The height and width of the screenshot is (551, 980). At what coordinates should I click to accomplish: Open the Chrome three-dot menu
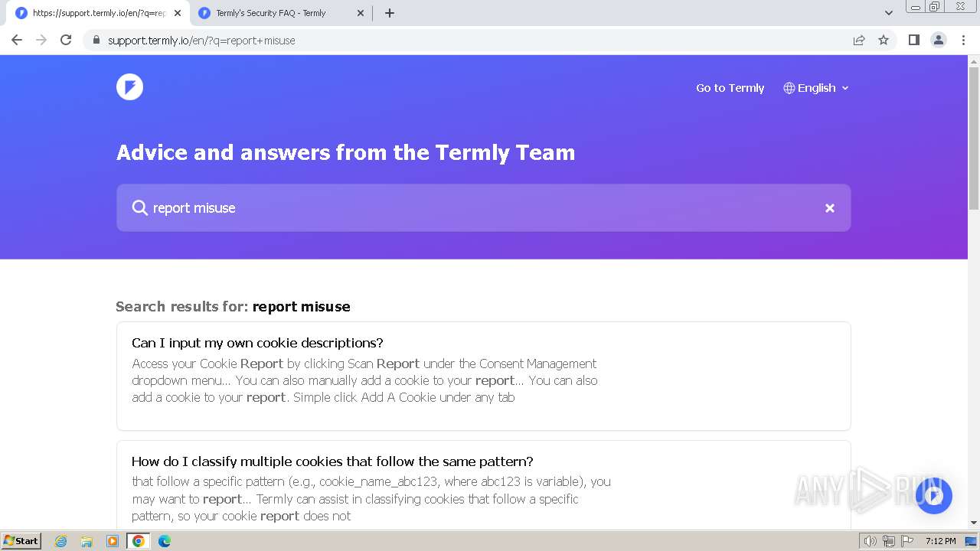[963, 40]
